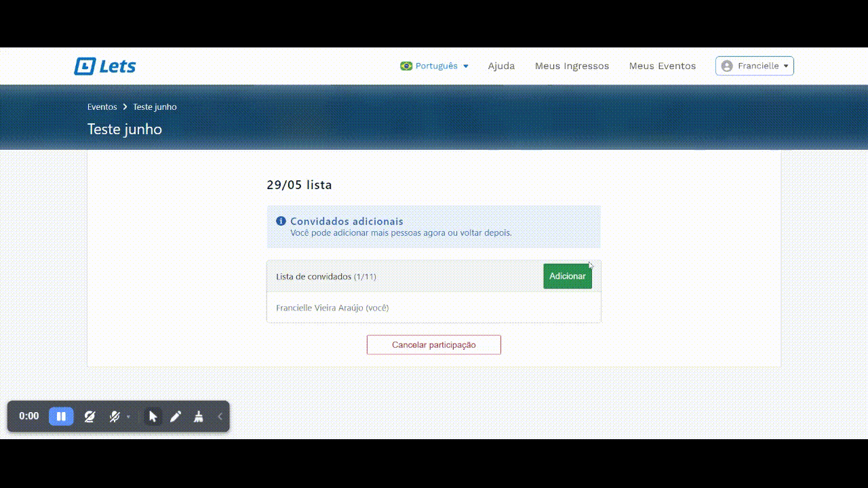
Task: Click the user avatar icon
Action: (x=727, y=66)
